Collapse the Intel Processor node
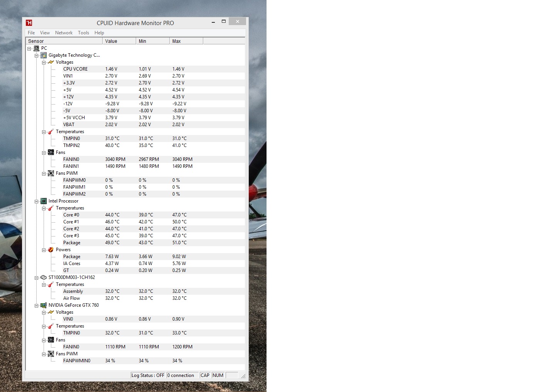The height and width of the screenshot is (392, 540). tap(36, 201)
